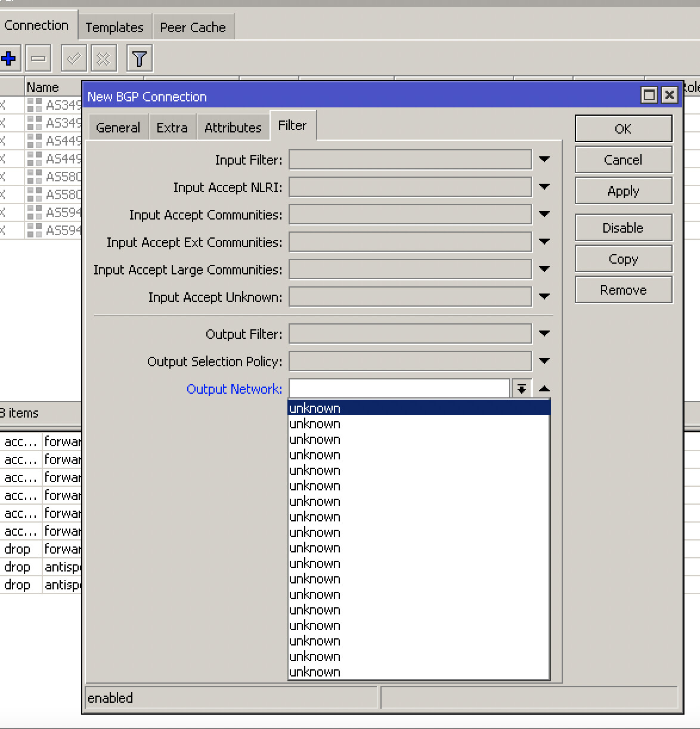The height and width of the screenshot is (729, 700).
Task: Open Output Network dropdown list button
Action: pyautogui.click(x=522, y=389)
